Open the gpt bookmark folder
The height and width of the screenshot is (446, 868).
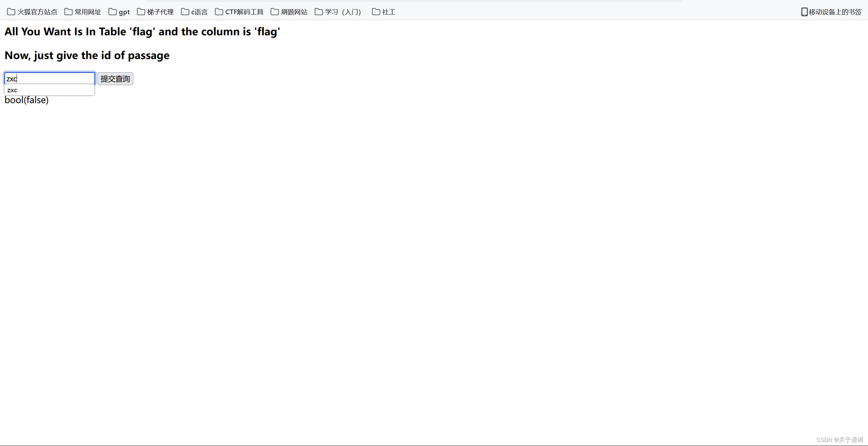[x=119, y=12]
